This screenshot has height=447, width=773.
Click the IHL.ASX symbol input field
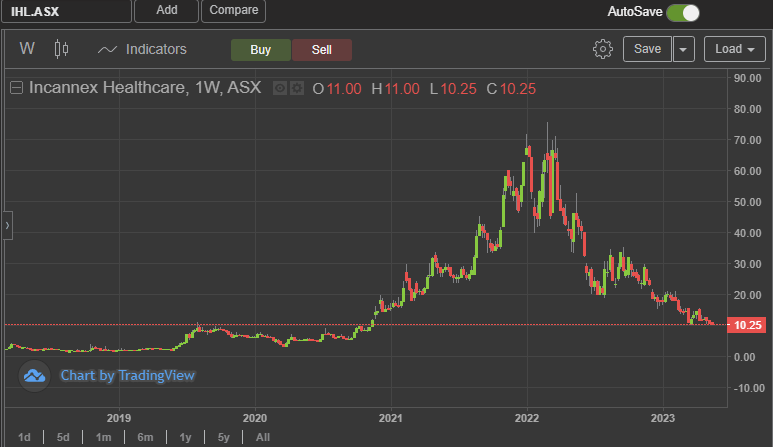coord(67,11)
